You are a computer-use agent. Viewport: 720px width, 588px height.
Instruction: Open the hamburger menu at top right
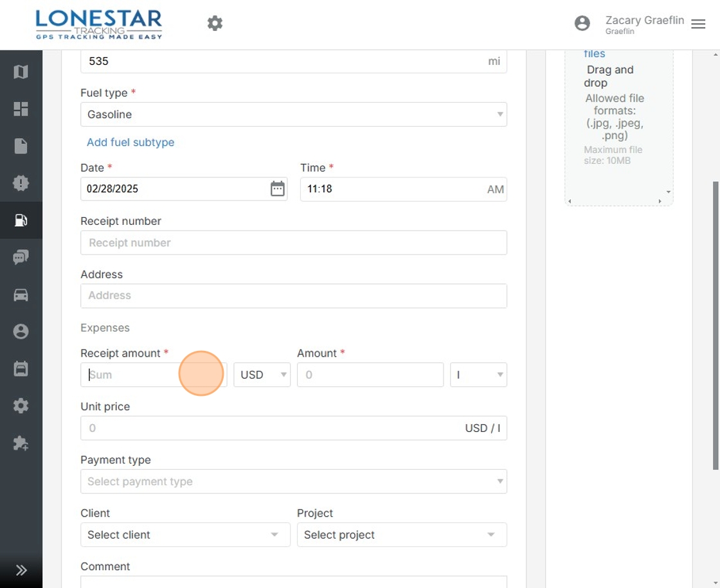point(698,24)
